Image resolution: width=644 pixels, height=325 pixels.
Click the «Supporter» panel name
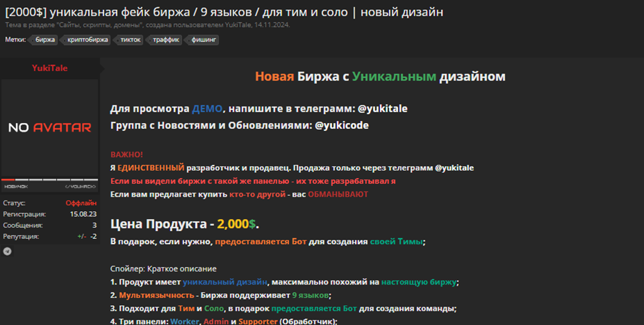[x=258, y=321]
